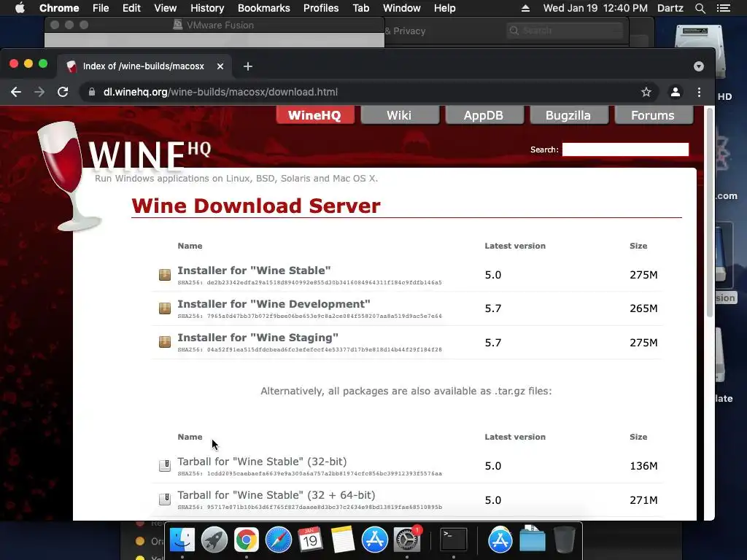Download Tarball for "Wine Stable" (32 + 64-bit)

coord(276,495)
